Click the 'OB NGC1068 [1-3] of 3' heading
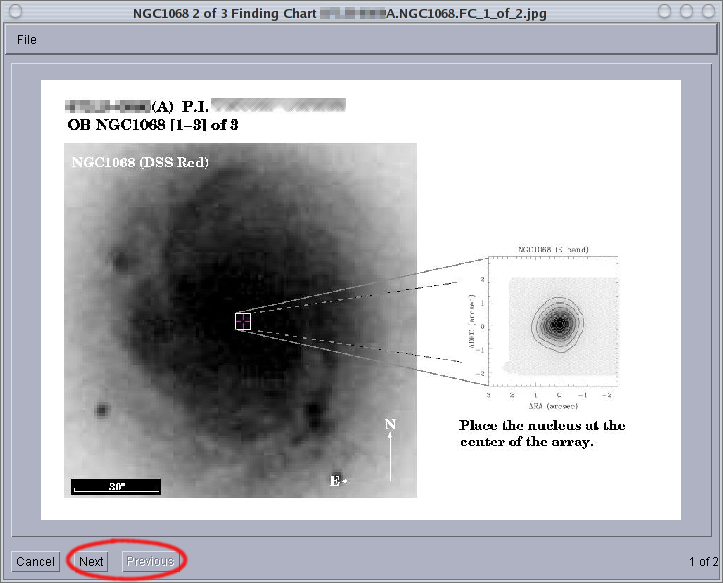 [x=152, y=125]
